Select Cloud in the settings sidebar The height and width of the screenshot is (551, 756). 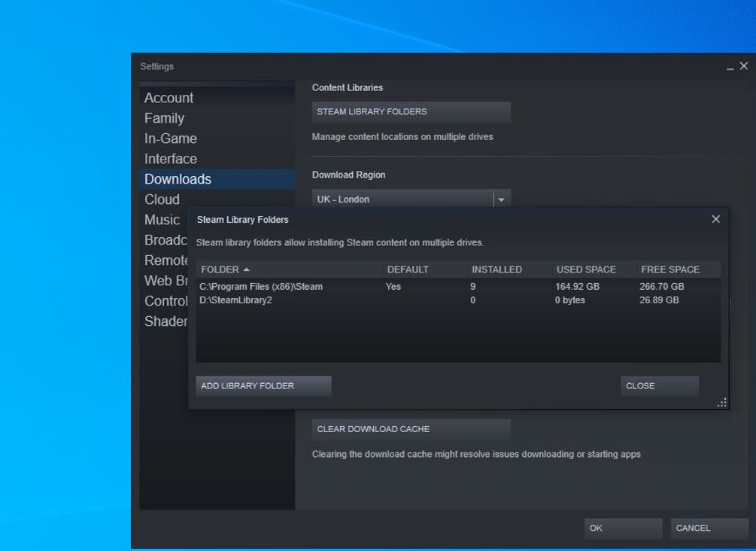[161, 199]
